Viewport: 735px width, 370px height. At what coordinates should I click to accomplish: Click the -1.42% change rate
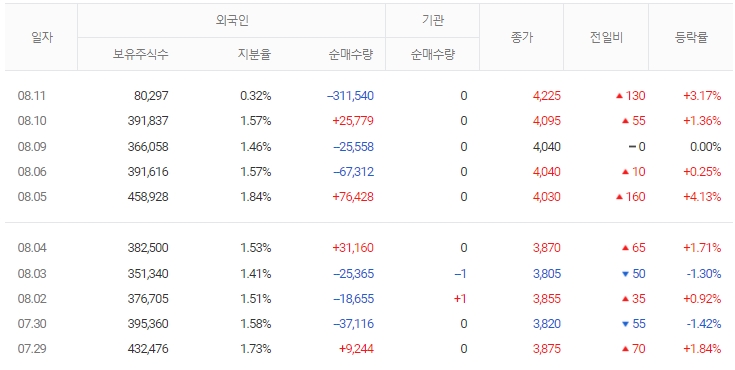coord(704,324)
